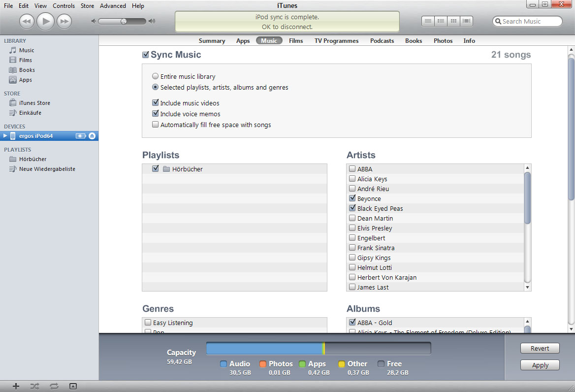Click the Previous track rewind button
The image size is (575, 392).
[27, 21]
